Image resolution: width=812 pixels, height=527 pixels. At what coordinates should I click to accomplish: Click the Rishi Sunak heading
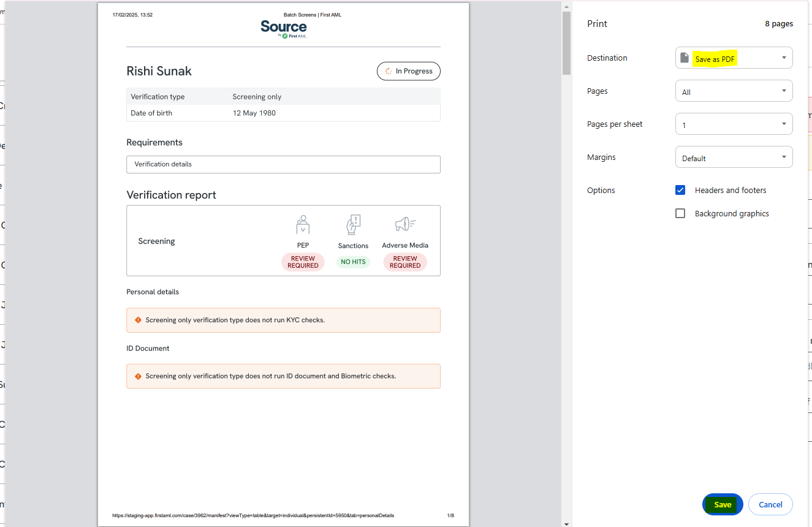159,71
